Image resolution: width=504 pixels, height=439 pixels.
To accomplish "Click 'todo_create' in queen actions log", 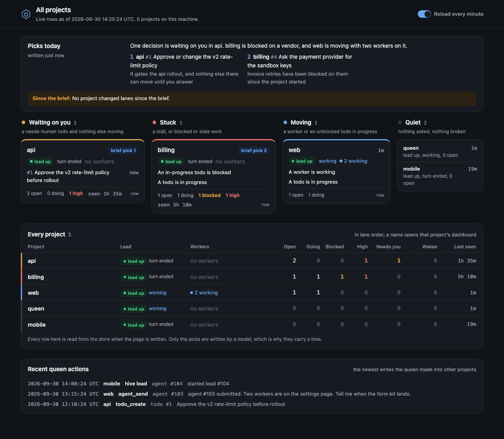I will point(131,404).
